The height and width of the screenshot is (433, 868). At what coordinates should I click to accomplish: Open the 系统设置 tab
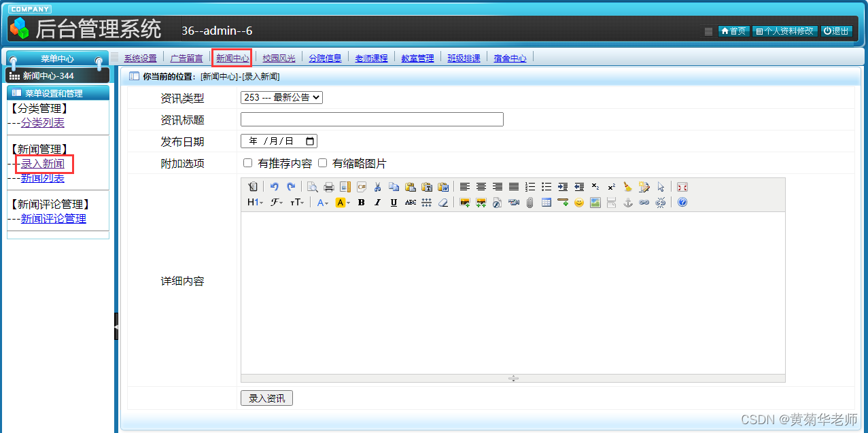pos(140,58)
